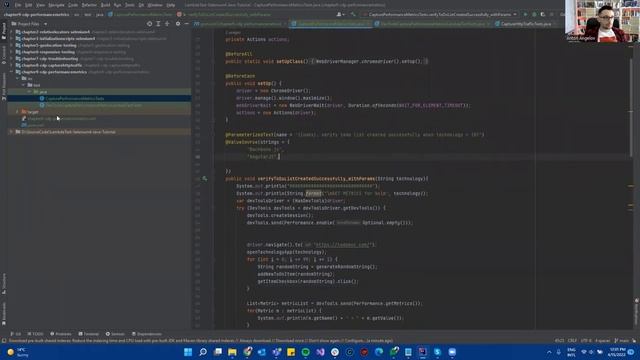Switch to CaptureHttpTrafficTests.java editor tab
Screen dimensions: 640x360
coord(526,24)
